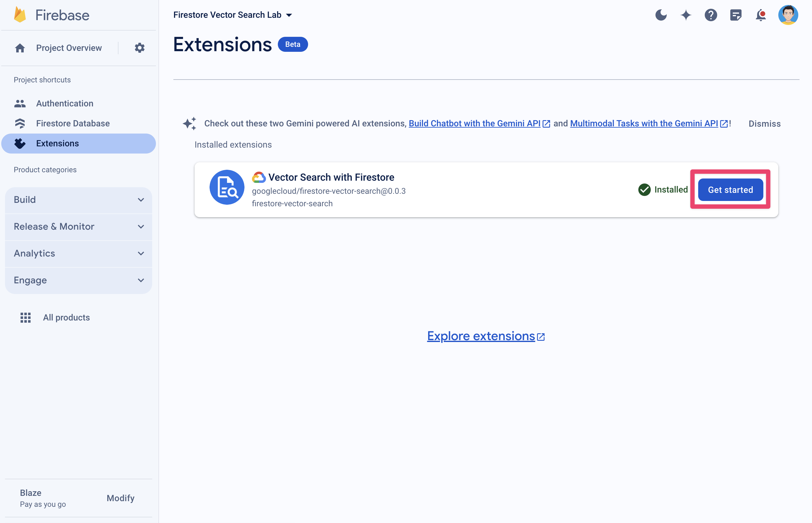Open Explore extensions link

click(486, 335)
